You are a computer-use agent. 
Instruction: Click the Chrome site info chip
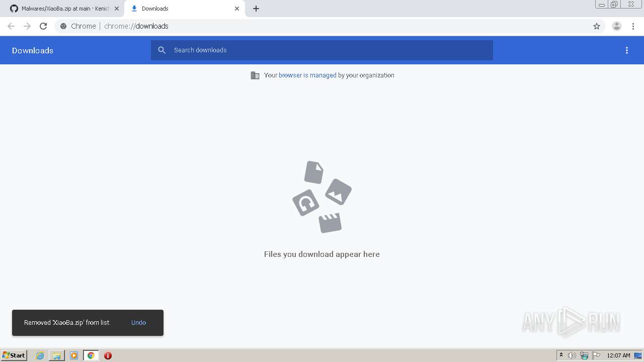point(78,26)
